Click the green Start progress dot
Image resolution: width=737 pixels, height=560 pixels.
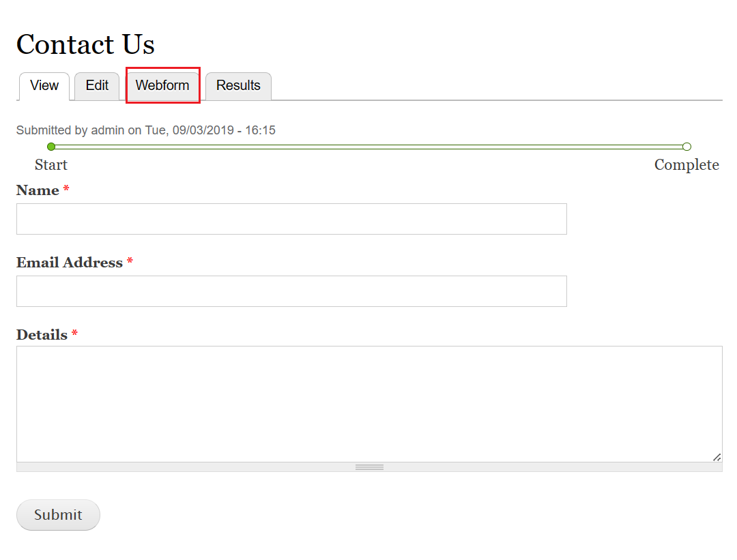[51, 147]
